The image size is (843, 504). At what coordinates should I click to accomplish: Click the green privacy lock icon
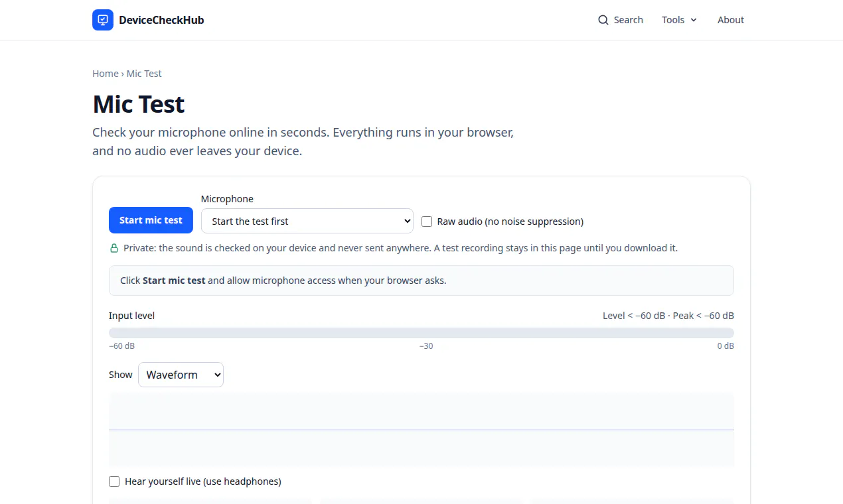pos(114,248)
